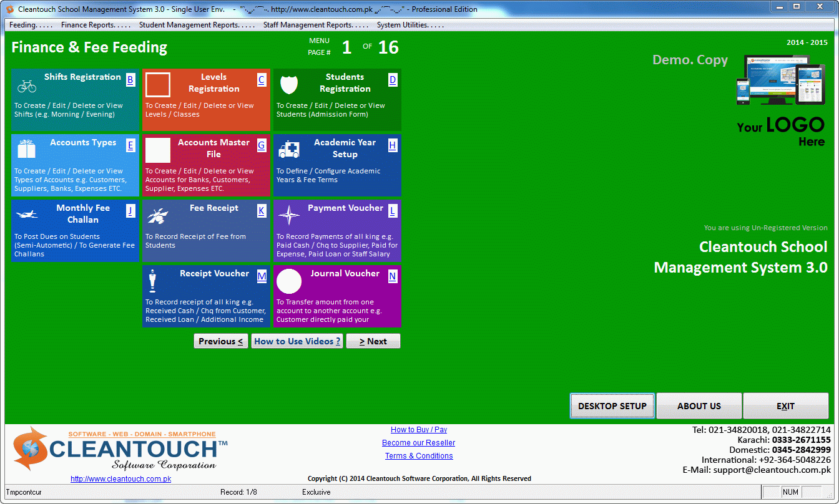
Task: Click shortcut letter N on Journal Voucher
Action: 393,276
